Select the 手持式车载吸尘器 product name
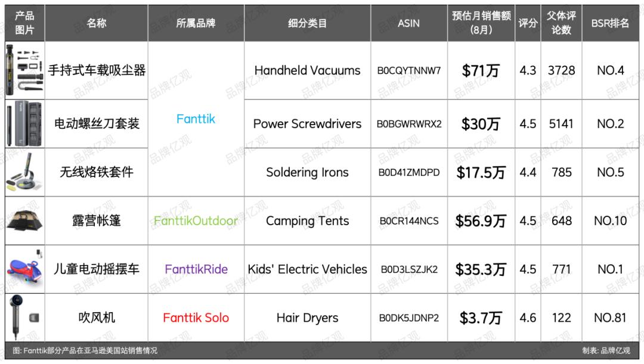 pyautogui.click(x=96, y=70)
